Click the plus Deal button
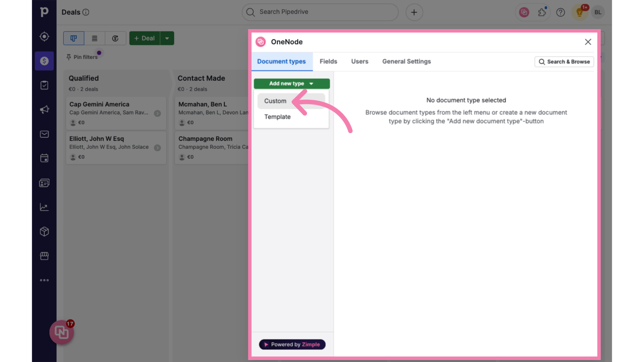Image resolution: width=644 pixels, height=362 pixels. click(x=144, y=38)
